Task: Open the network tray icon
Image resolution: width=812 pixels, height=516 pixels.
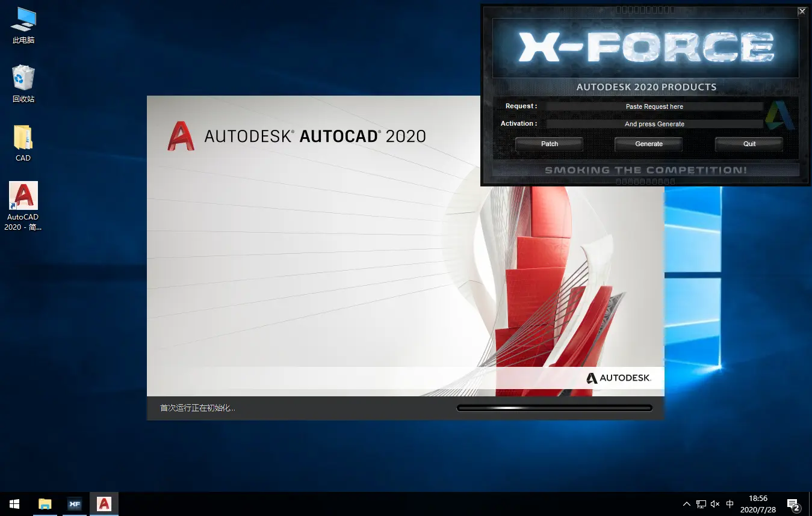Action: [x=701, y=504]
